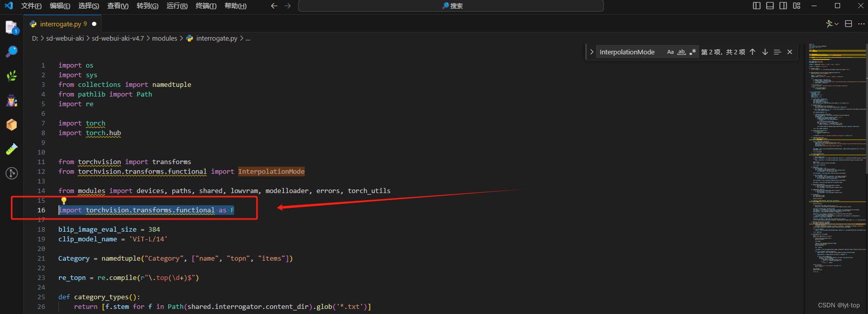Click the modules folder in the breadcrumb
The width and height of the screenshot is (868, 314).
[x=165, y=38]
